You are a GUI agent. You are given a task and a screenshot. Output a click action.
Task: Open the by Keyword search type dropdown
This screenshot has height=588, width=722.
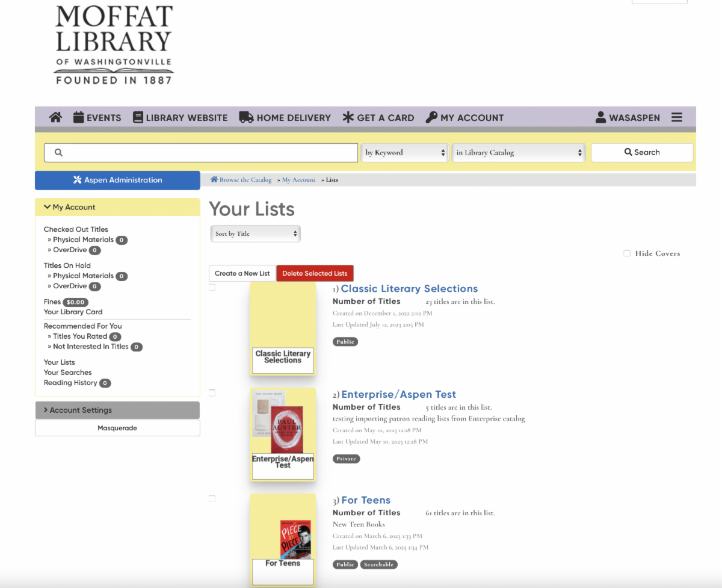coord(405,153)
